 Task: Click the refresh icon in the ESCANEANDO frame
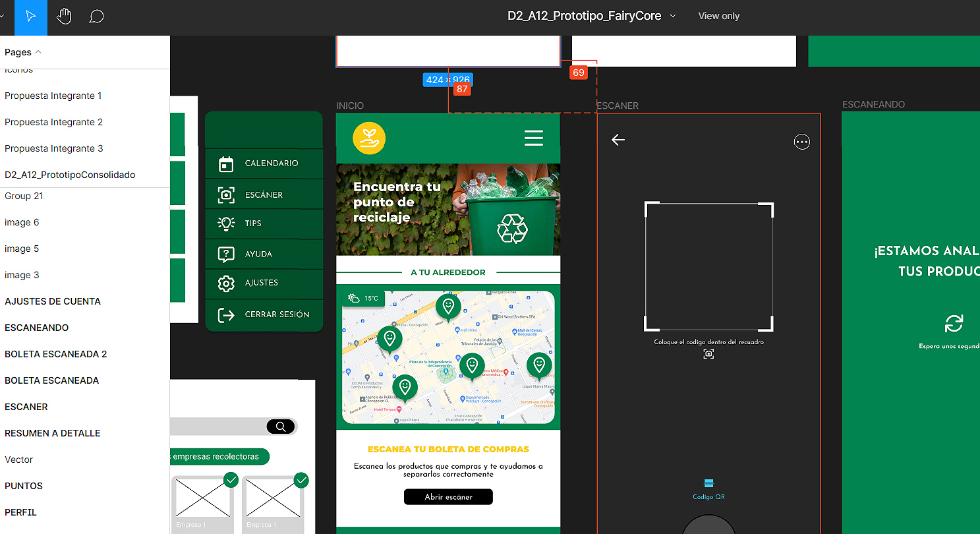coord(954,324)
